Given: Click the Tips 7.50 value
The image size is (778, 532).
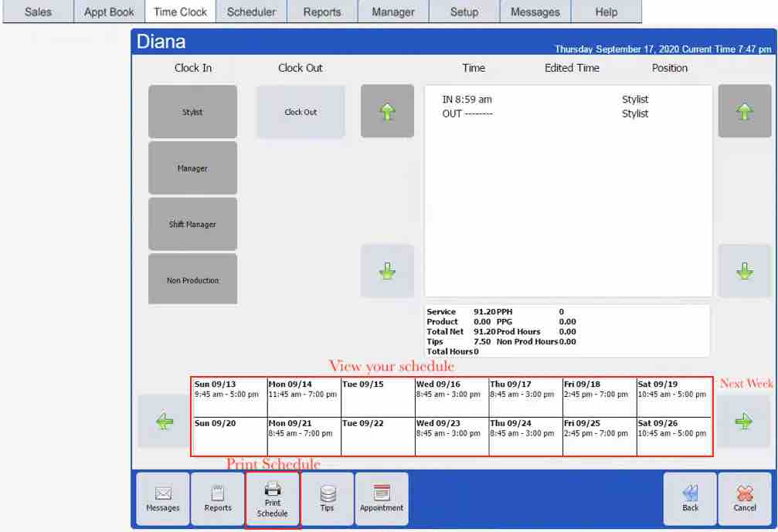Looking at the screenshot, I should pyautogui.click(x=482, y=341).
